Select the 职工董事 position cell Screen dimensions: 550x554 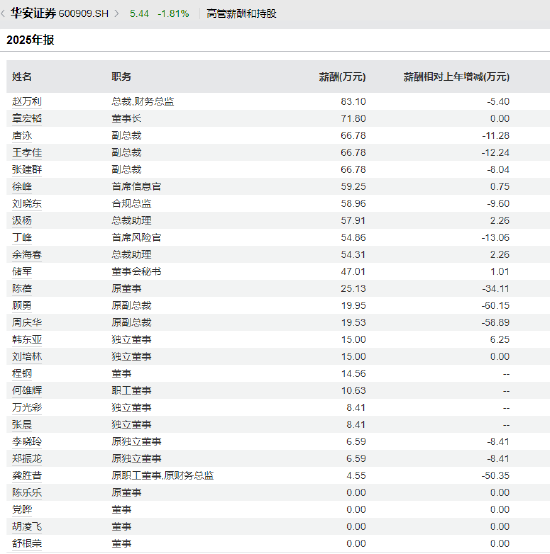point(131,390)
